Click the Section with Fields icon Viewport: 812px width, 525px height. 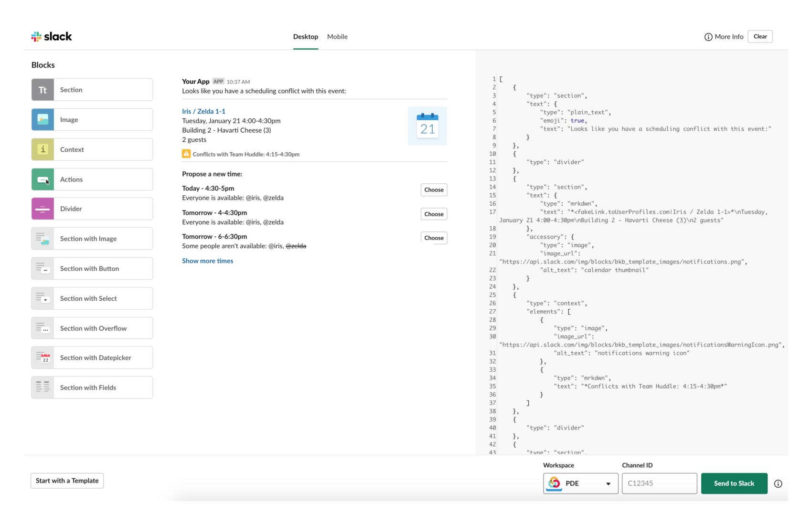pyautogui.click(x=43, y=388)
